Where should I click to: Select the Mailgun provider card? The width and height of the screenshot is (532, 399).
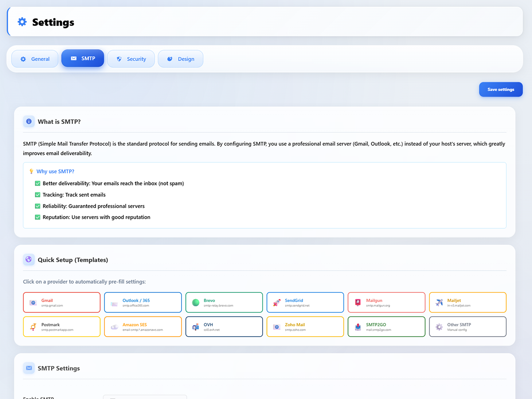tap(386, 302)
